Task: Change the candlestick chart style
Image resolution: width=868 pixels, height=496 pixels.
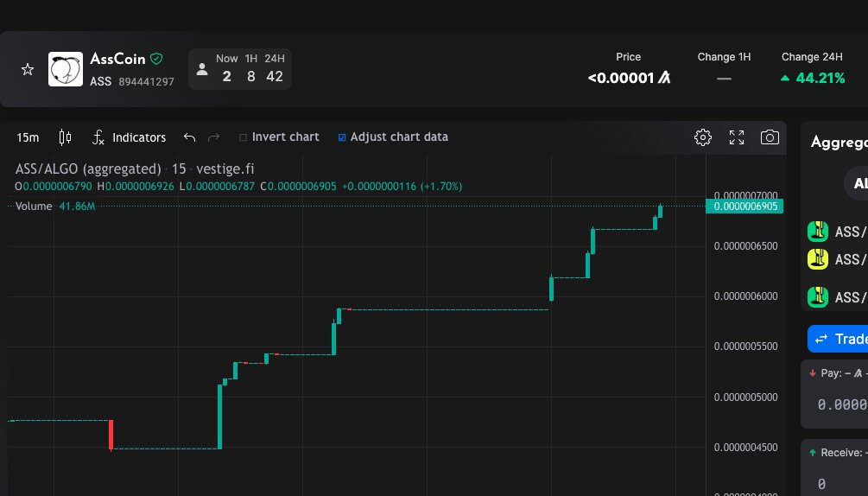Action: click(66, 137)
